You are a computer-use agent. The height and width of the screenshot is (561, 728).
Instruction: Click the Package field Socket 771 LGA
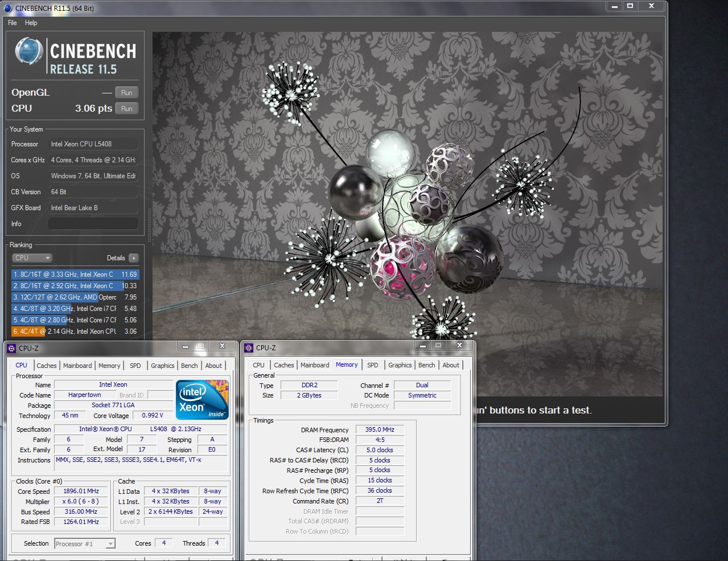tap(113, 405)
